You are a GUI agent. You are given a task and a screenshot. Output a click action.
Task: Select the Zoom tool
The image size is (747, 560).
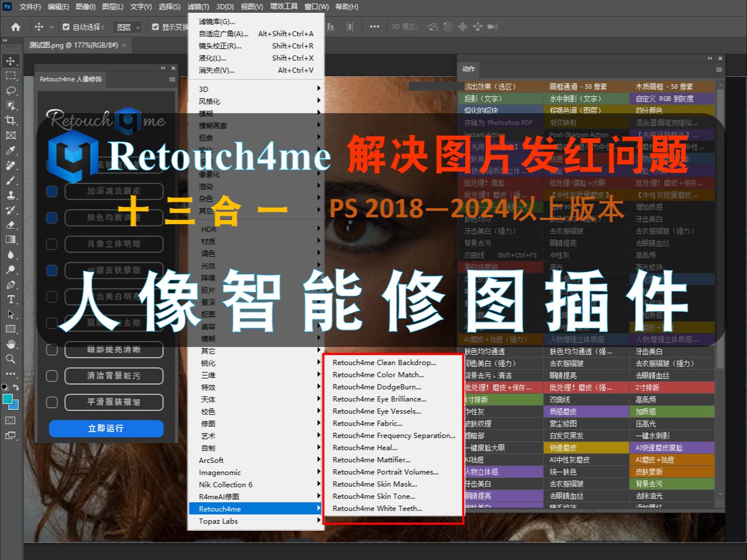[11, 359]
